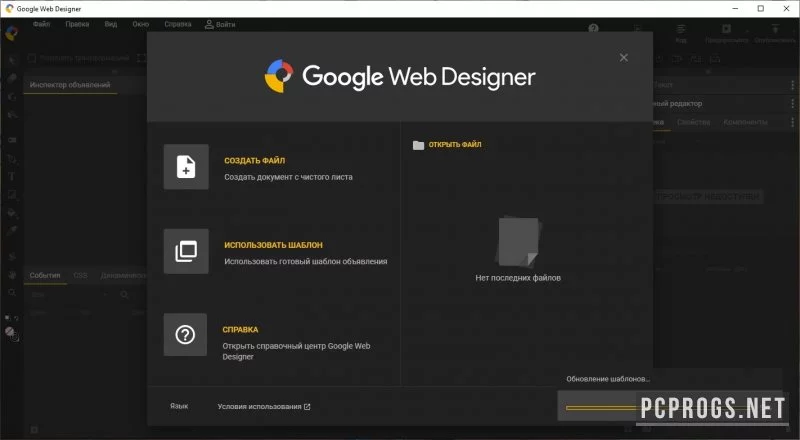The height and width of the screenshot is (440, 800).
Task: Click the new document icon beside Создать файл
Action: (x=186, y=167)
